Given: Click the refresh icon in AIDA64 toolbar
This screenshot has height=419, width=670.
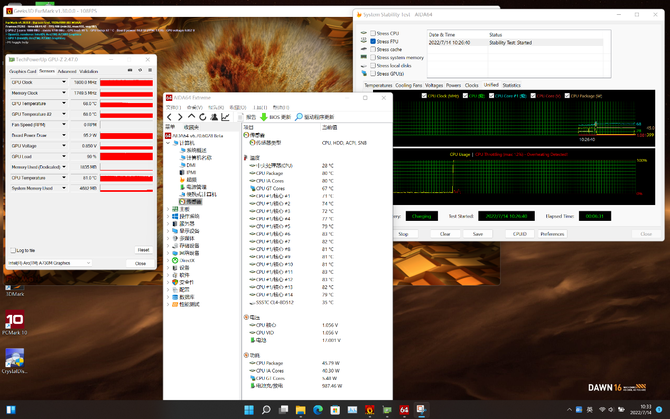Looking at the screenshot, I should tap(201, 116).
